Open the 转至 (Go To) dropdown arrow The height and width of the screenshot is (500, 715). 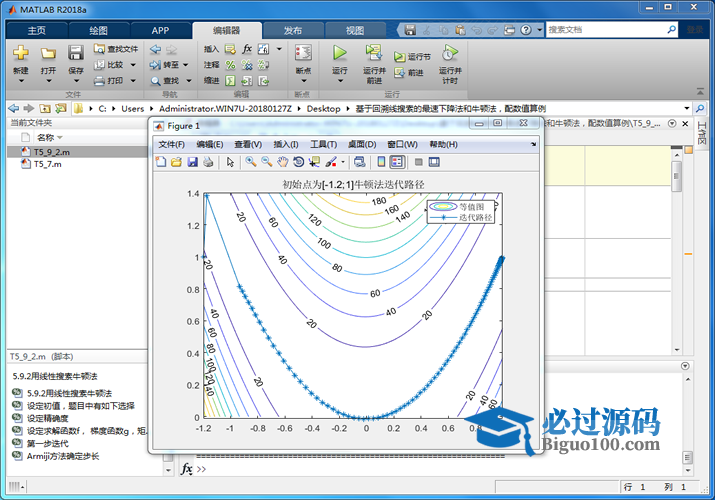[186, 65]
